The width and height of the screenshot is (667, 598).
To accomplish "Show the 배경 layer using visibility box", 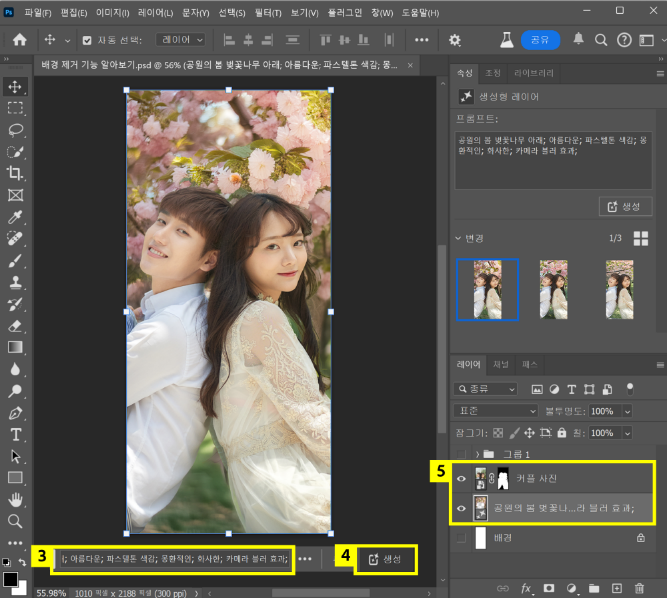I will pos(461,538).
